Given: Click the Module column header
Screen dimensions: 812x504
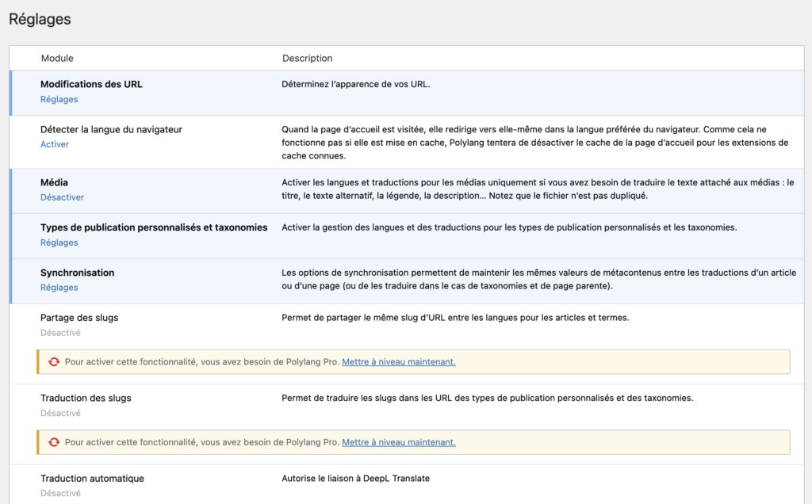Looking at the screenshot, I should pos(57,58).
